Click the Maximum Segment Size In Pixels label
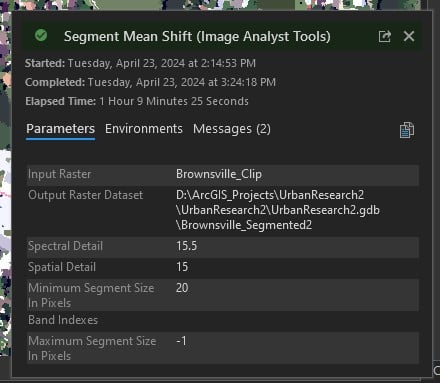This screenshot has height=383, width=440. (92, 348)
